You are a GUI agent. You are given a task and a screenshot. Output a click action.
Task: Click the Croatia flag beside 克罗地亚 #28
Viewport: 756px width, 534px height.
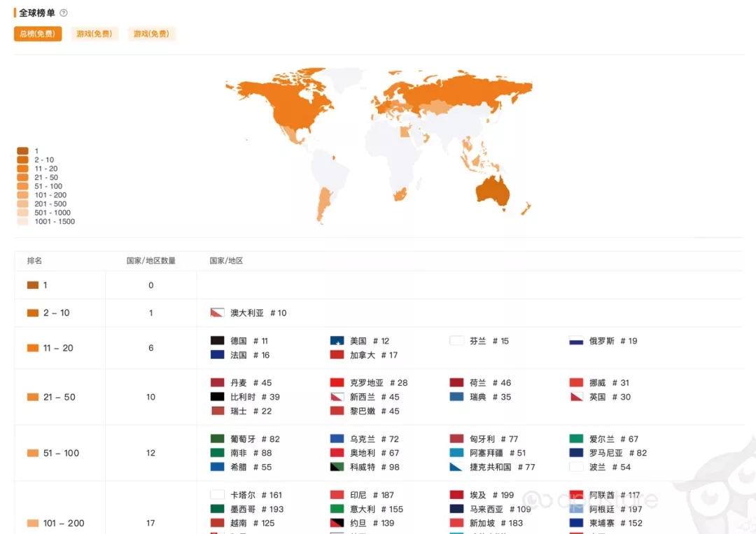tap(337, 383)
